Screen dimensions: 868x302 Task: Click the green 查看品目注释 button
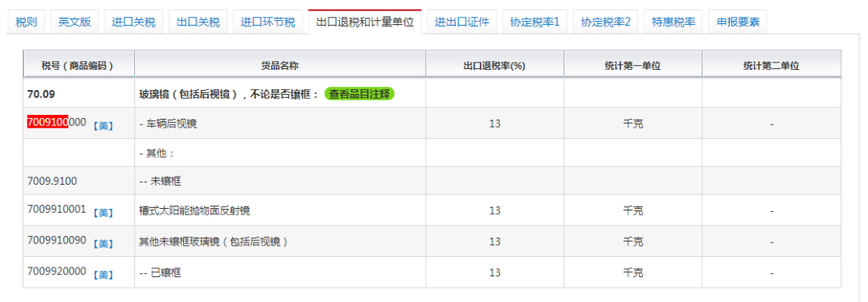coord(359,94)
